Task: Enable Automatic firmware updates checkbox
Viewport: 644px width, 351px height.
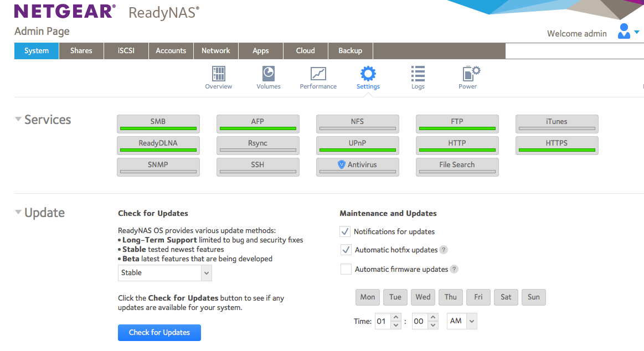Action: coord(346,269)
